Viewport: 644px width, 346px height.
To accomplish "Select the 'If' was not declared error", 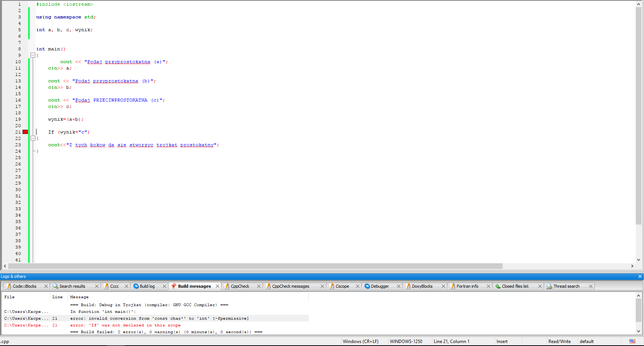I will 125,325.
